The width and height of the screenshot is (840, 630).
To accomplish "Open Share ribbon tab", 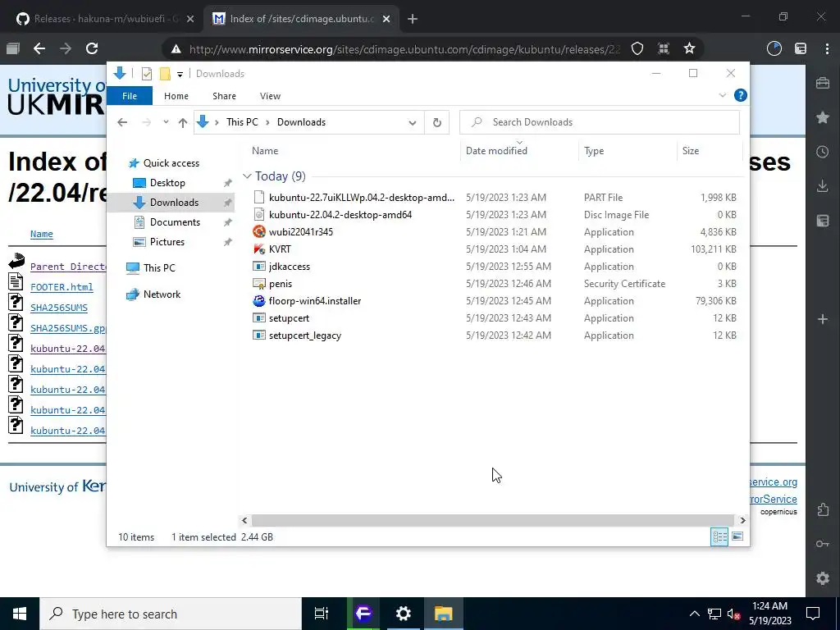I will [x=224, y=96].
